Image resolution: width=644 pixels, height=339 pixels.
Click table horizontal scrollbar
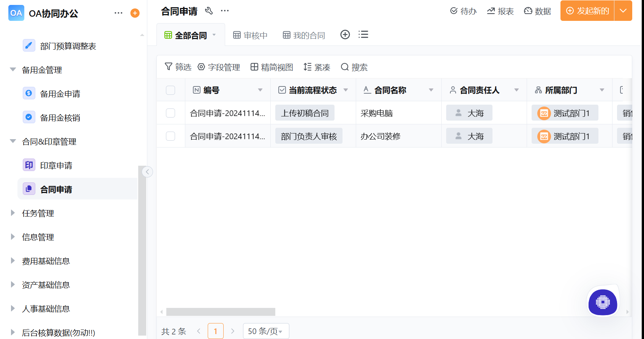(221, 312)
